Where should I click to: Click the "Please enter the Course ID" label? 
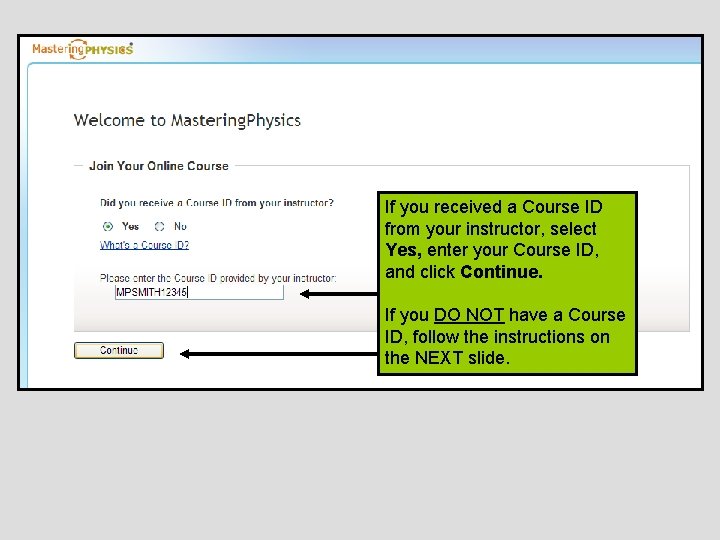[x=218, y=278]
